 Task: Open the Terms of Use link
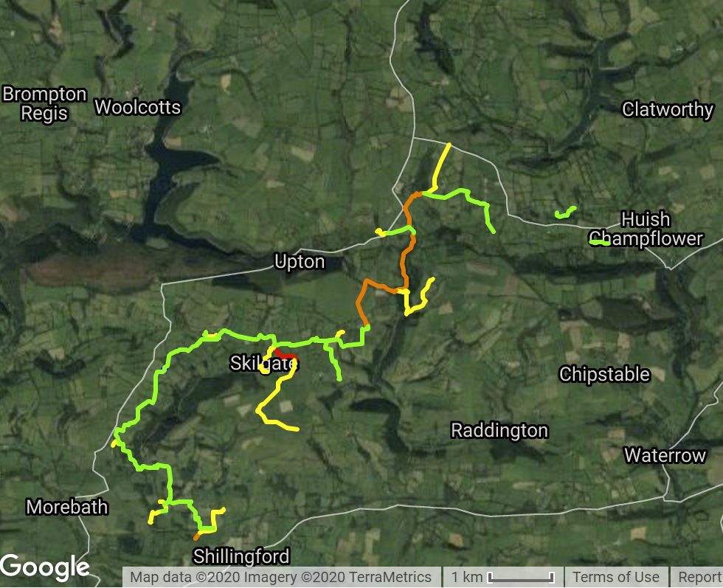(615, 577)
